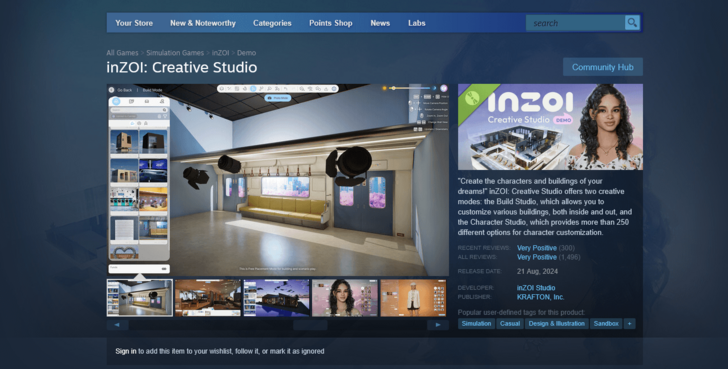Click the All Games breadcrumb
This screenshot has width=728, height=369.
[122, 53]
